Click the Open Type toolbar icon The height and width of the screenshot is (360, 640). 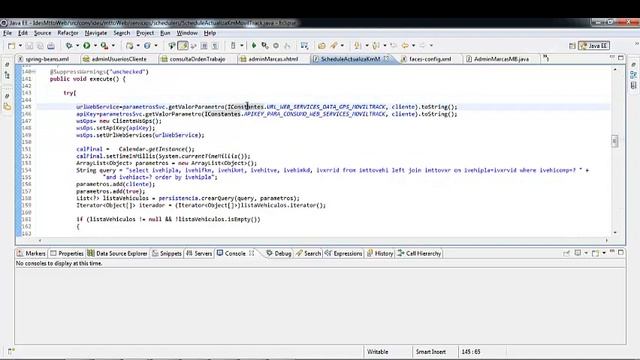[x=172, y=46]
